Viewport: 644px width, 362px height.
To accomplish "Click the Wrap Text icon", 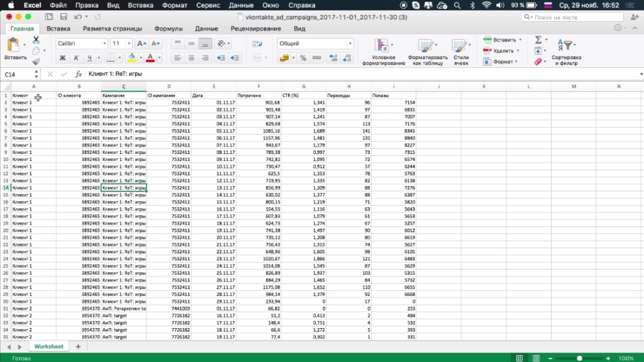I will click(x=257, y=43).
